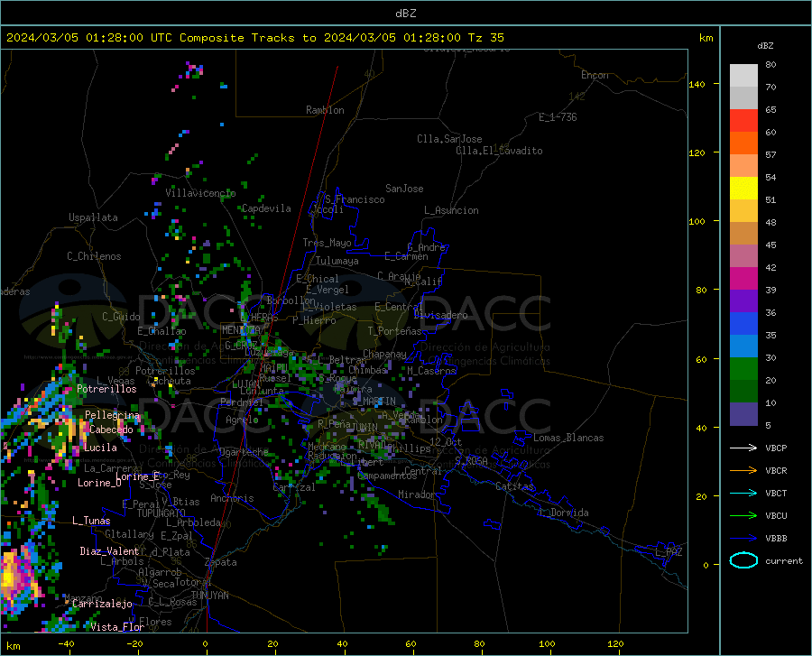Click the 'TUPUNGATO' town label
This screenshot has height=656, width=812.
click(161, 513)
